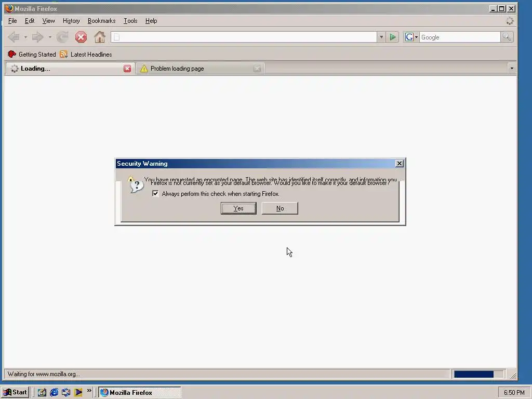Image resolution: width=532 pixels, height=399 pixels.
Task: Click the question mark dialog icon
Action: 137,187
